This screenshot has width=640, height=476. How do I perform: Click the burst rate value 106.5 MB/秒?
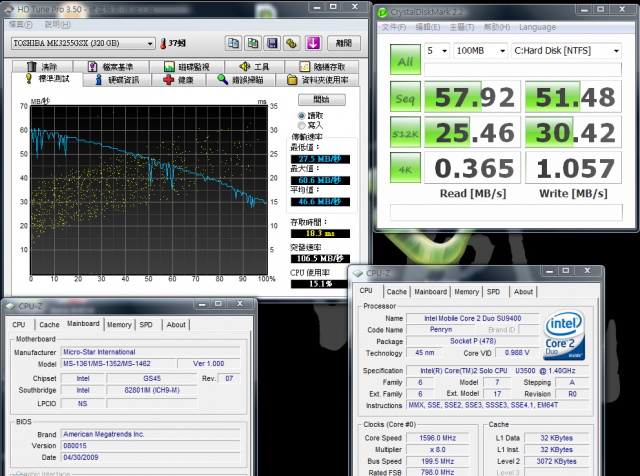[320, 258]
